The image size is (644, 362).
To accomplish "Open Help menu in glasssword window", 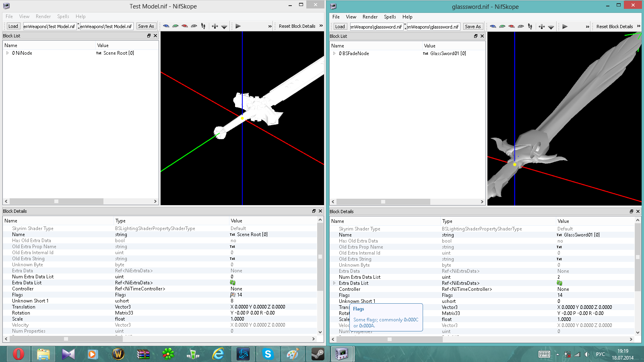I will coord(407,17).
